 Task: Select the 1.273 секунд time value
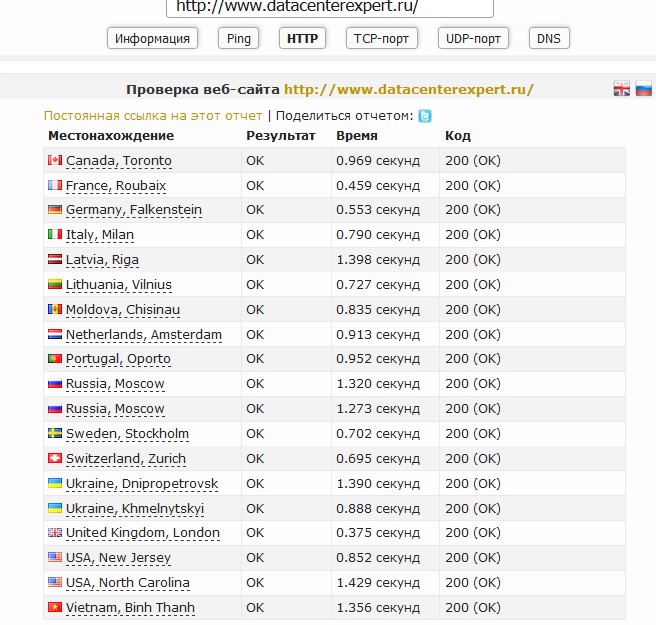pyautogui.click(x=378, y=409)
